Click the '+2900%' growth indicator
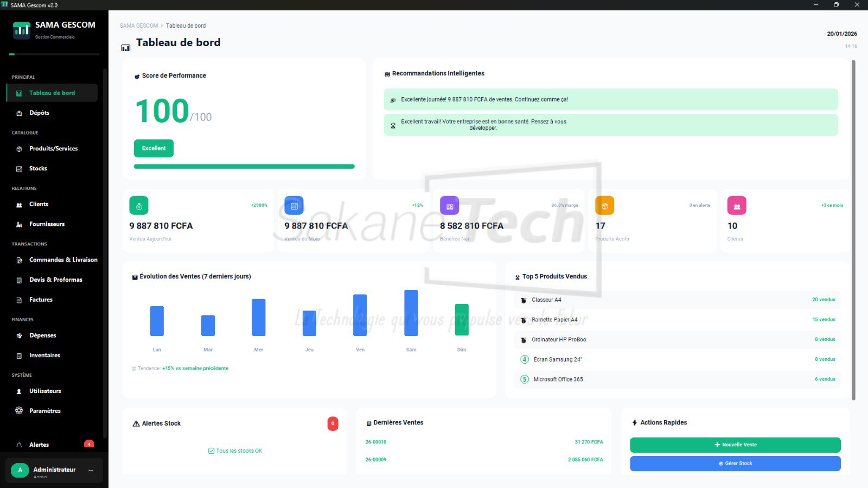Viewport: 868px width, 488px height. pyautogui.click(x=259, y=206)
